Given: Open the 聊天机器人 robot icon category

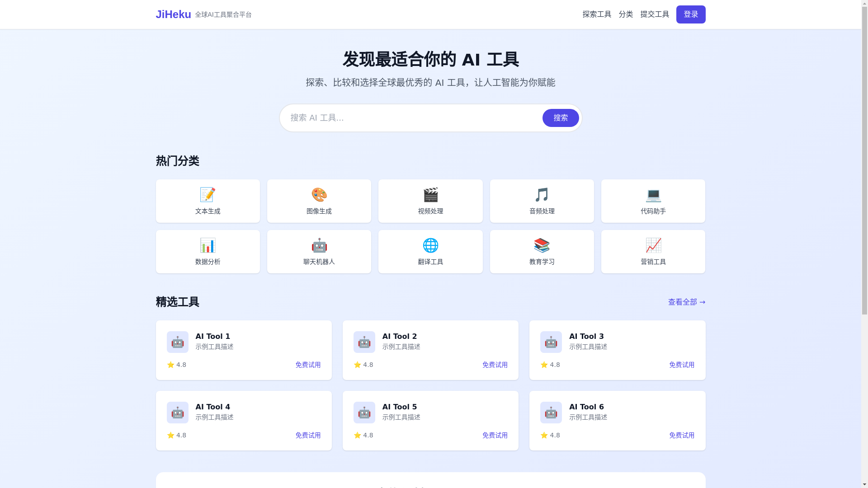Looking at the screenshot, I should pos(319,245).
